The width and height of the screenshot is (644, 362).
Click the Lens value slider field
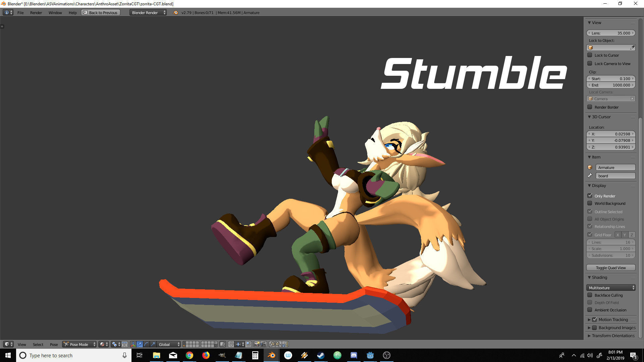point(611,33)
